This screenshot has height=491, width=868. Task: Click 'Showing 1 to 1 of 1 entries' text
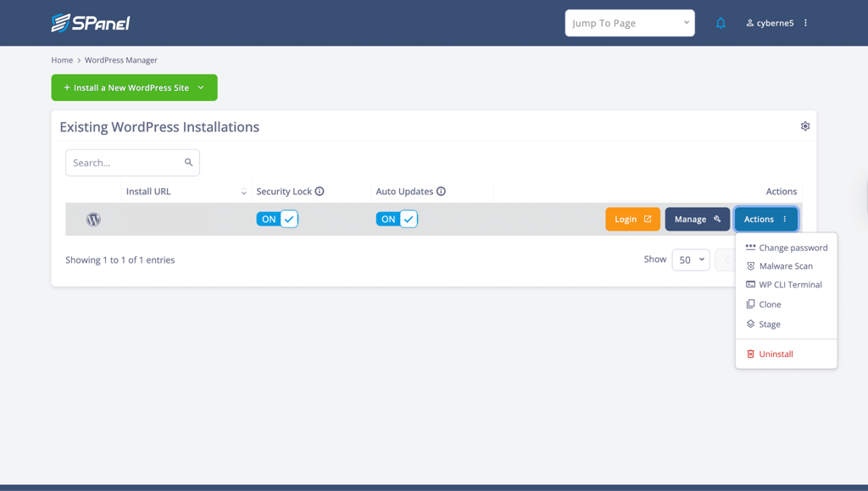[120, 259]
